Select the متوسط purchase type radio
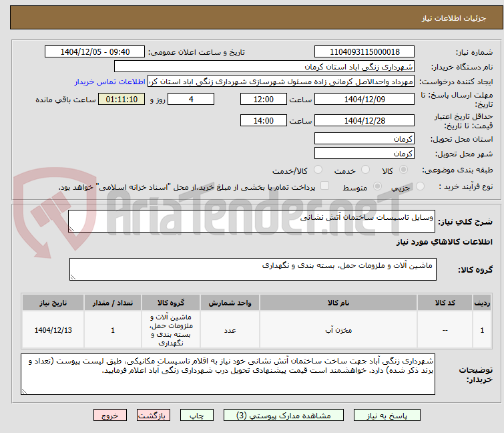The height and width of the screenshot is (433, 504). click(x=377, y=186)
